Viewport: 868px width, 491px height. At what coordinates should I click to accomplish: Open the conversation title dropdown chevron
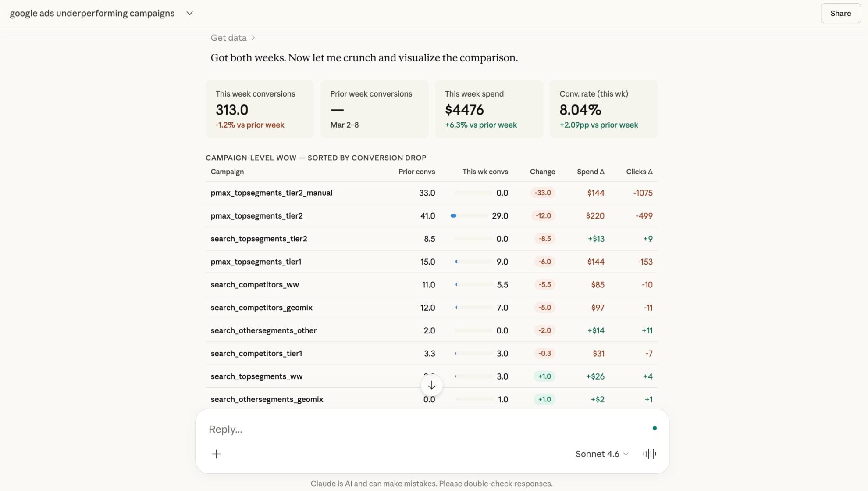189,13
